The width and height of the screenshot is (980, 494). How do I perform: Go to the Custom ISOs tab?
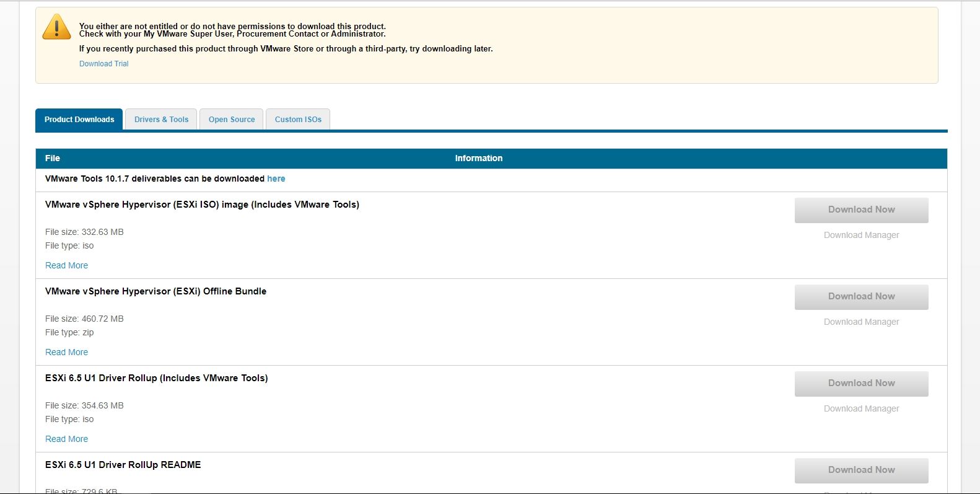(x=298, y=120)
